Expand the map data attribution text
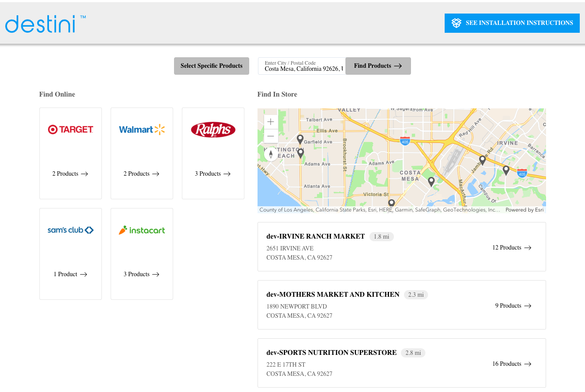 click(380, 210)
